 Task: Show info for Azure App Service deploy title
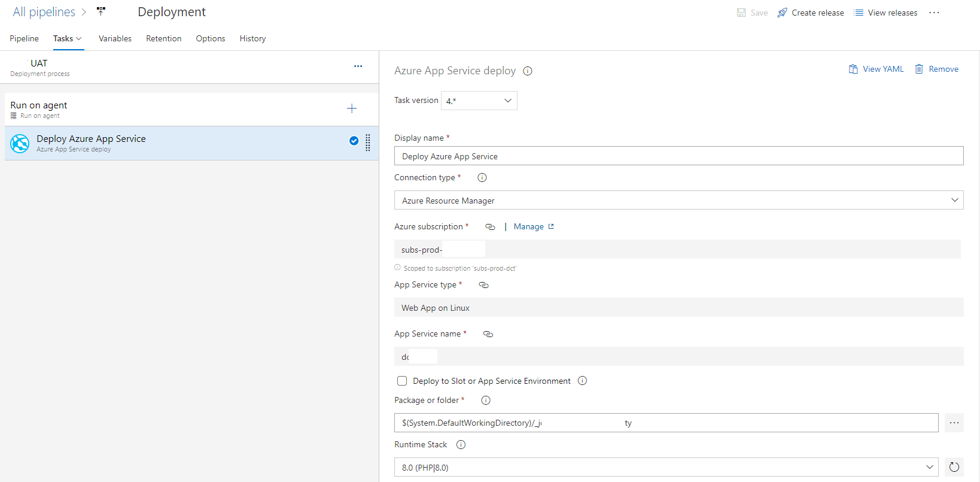tap(528, 71)
